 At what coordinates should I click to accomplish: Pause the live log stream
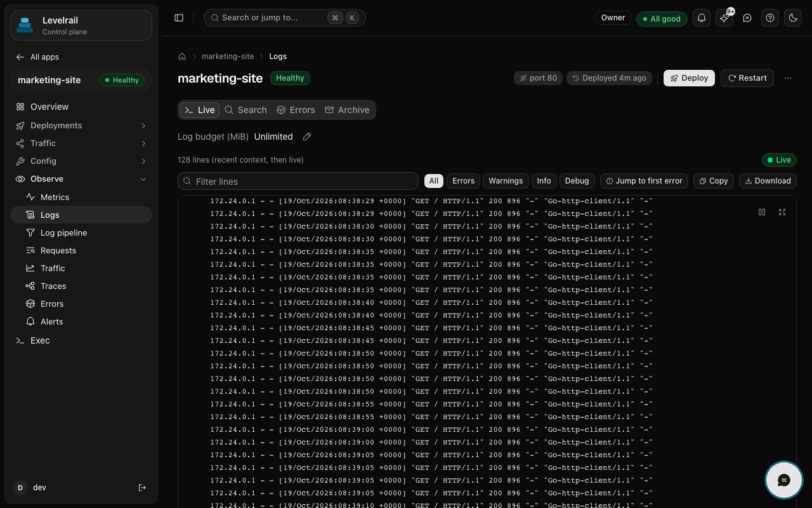point(762,212)
